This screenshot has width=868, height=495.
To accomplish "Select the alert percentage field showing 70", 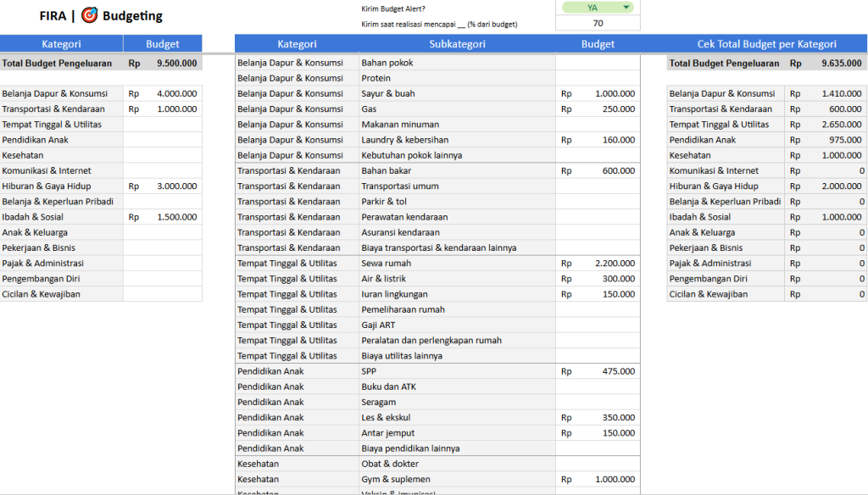I will 598,23.
